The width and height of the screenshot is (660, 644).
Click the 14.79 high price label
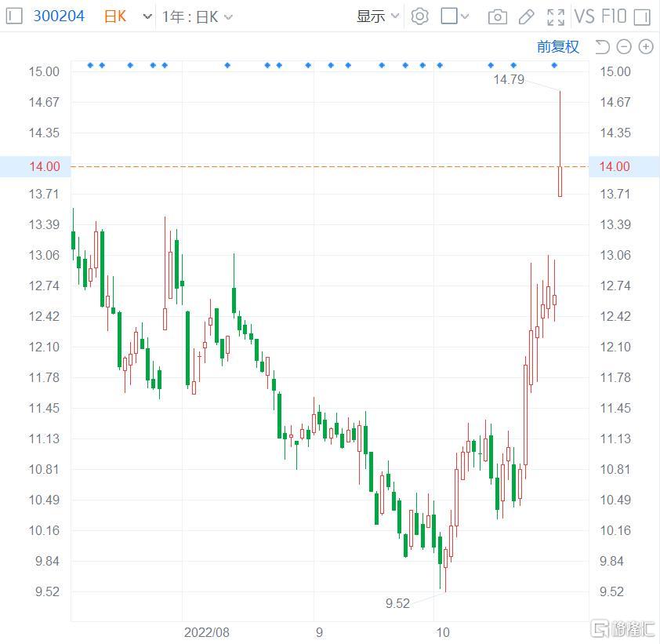pyautogui.click(x=509, y=79)
